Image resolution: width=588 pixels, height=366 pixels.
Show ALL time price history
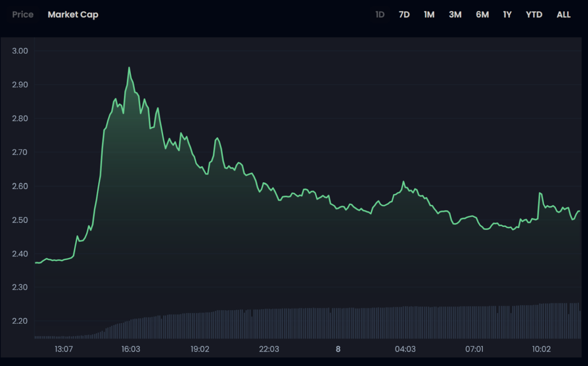(x=563, y=14)
